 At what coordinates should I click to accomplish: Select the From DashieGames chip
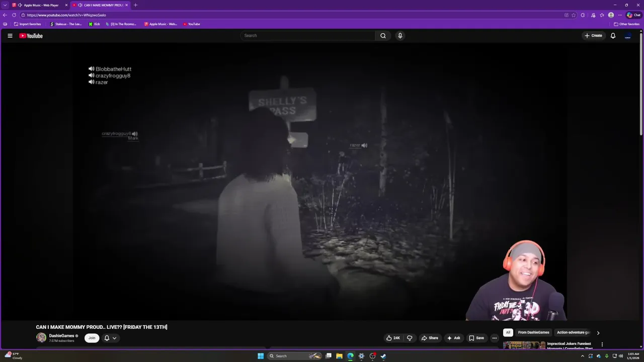click(x=534, y=332)
